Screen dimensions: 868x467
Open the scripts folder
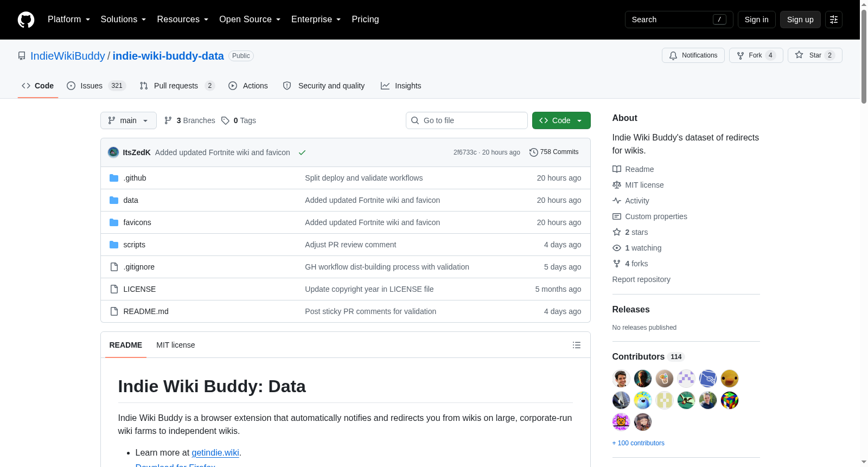point(134,245)
